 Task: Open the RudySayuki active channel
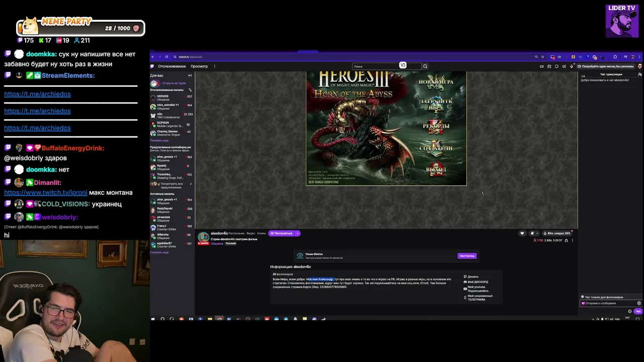(171, 210)
